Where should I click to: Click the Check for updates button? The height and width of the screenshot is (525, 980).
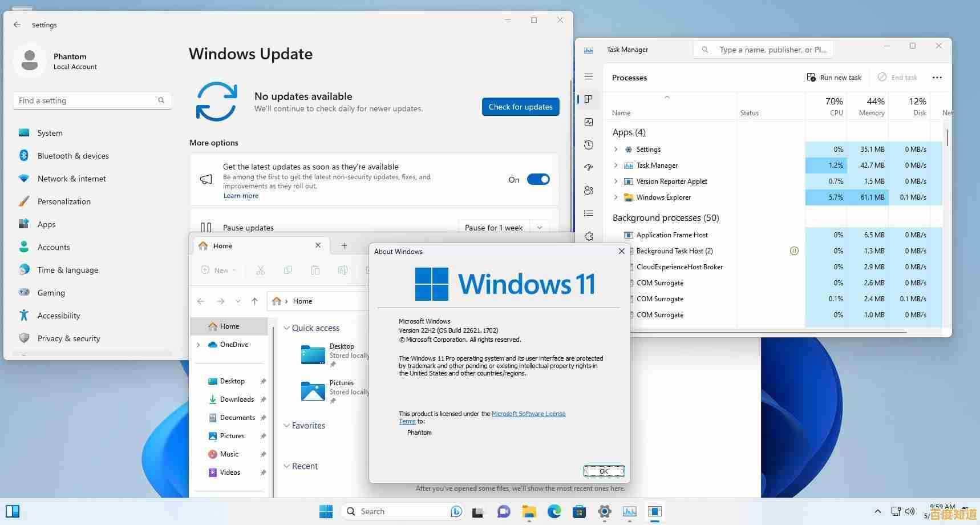point(520,107)
